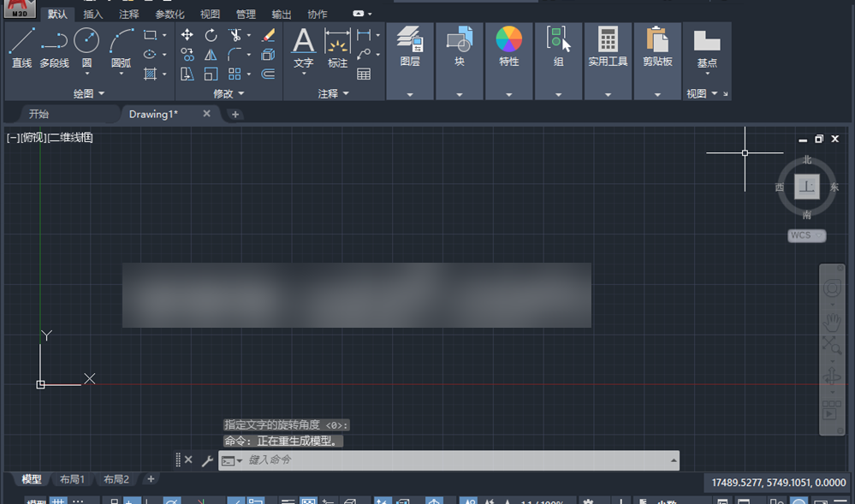
Task: Activate the Trim scissors tool
Action: tap(235, 35)
